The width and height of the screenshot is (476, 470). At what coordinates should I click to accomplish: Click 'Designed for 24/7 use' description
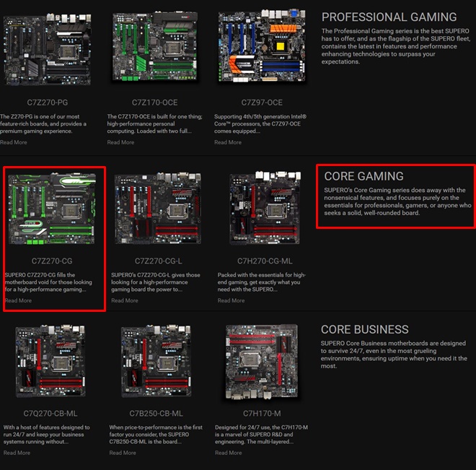[261, 435]
